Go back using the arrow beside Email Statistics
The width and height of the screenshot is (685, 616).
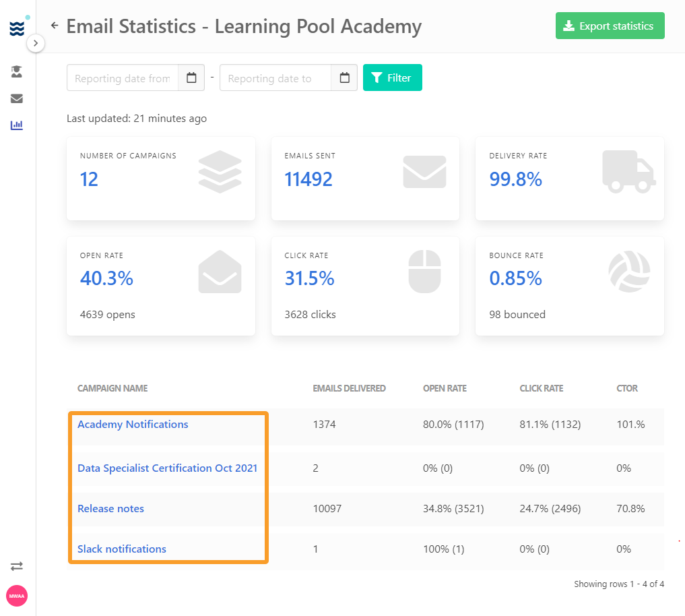pos(55,26)
